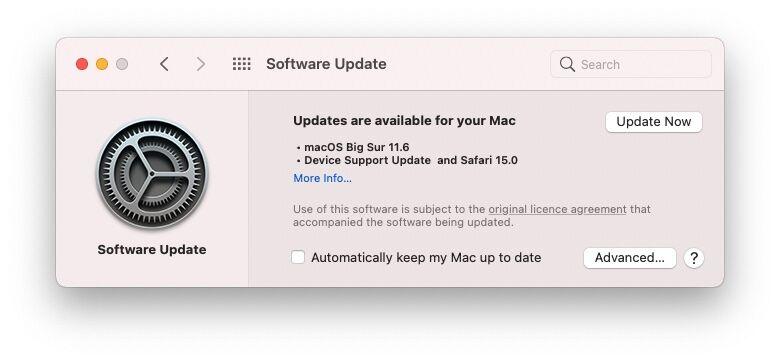The width and height of the screenshot is (780, 361).
Task: Close the Software Update window
Action: 82,64
